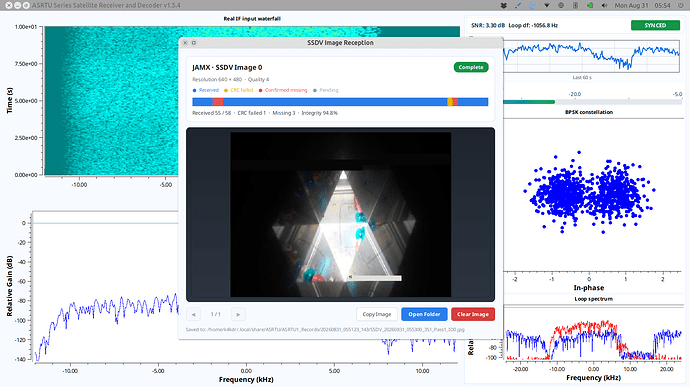Open the power icon at the top-right corner
Image resolution: width=690 pixels, height=387 pixels.
[x=681, y=5]
